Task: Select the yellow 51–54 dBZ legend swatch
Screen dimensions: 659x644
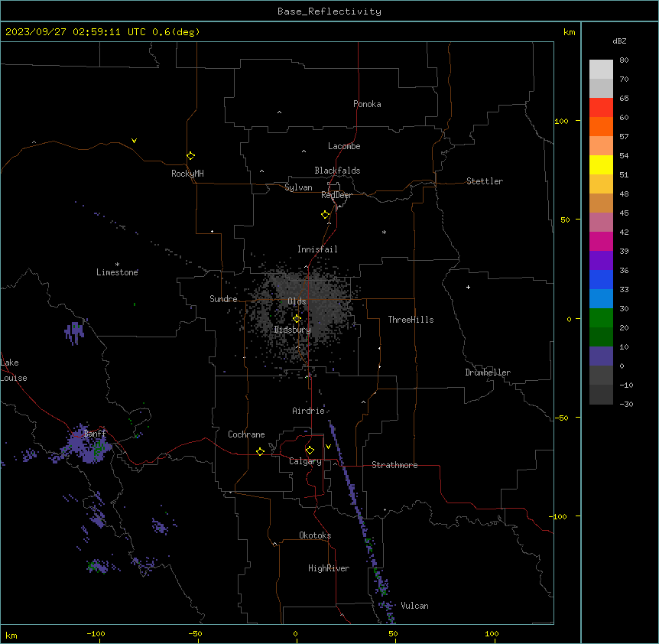Action: (x=601, y=164)
